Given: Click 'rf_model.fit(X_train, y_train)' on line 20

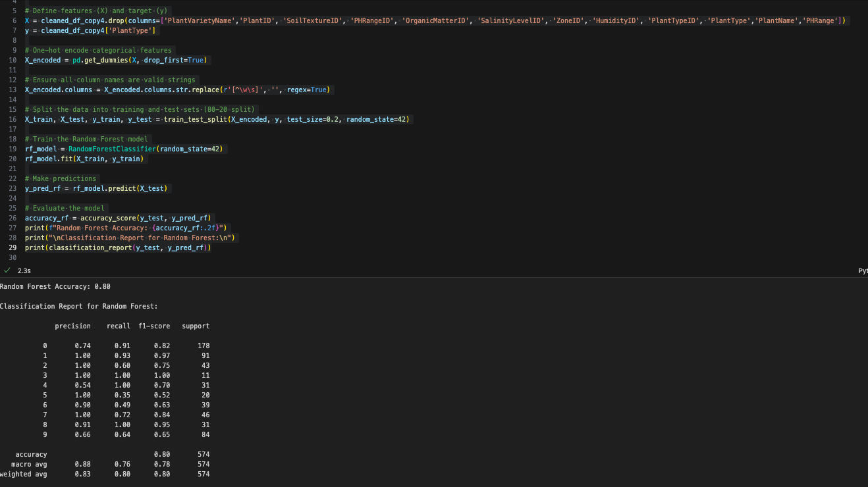Looking at the screenshot, I should click(x=84, y=159).
